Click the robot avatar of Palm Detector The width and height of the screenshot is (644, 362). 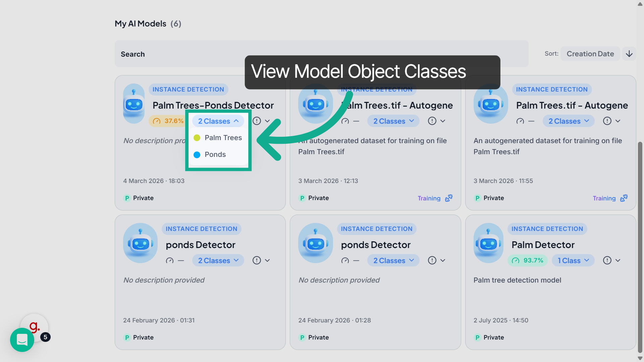(x=488, y=243)
